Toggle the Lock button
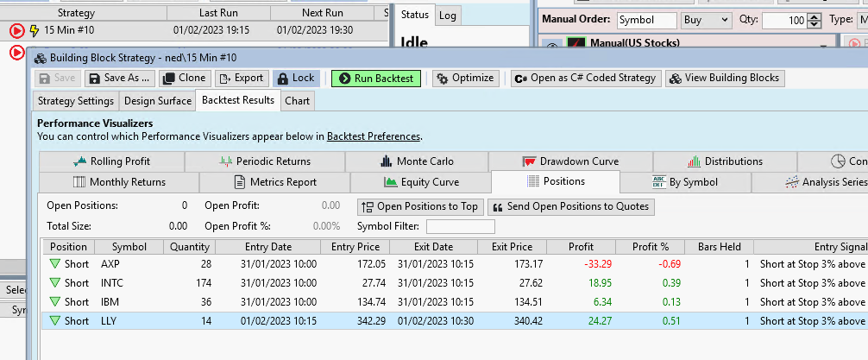The height and width of the screenshot is (360, 868). point(295,78)
